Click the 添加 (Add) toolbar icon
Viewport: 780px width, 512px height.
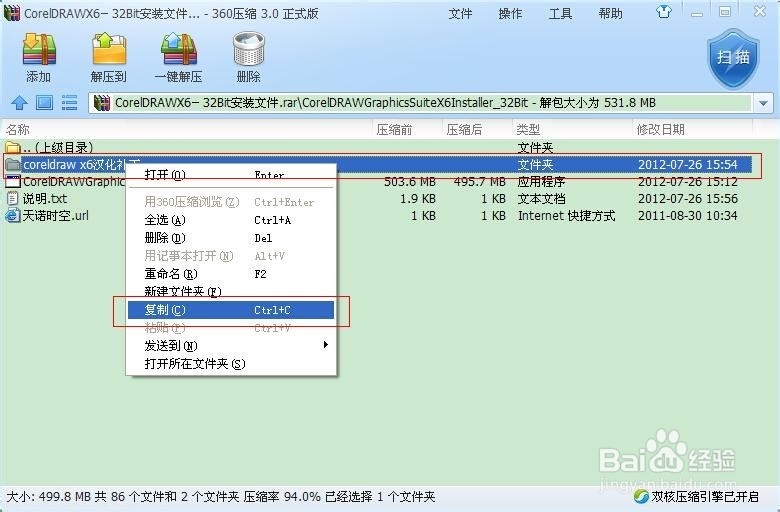(39, 50)
